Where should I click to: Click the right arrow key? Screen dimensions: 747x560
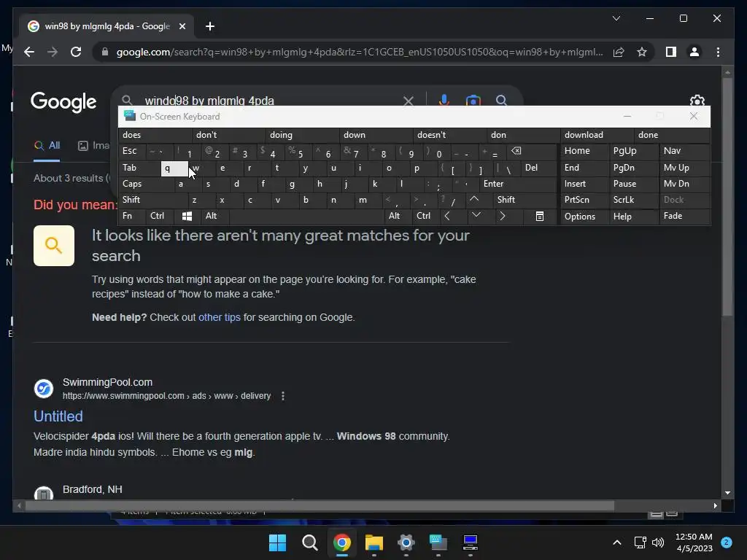[x=502, y=216]
